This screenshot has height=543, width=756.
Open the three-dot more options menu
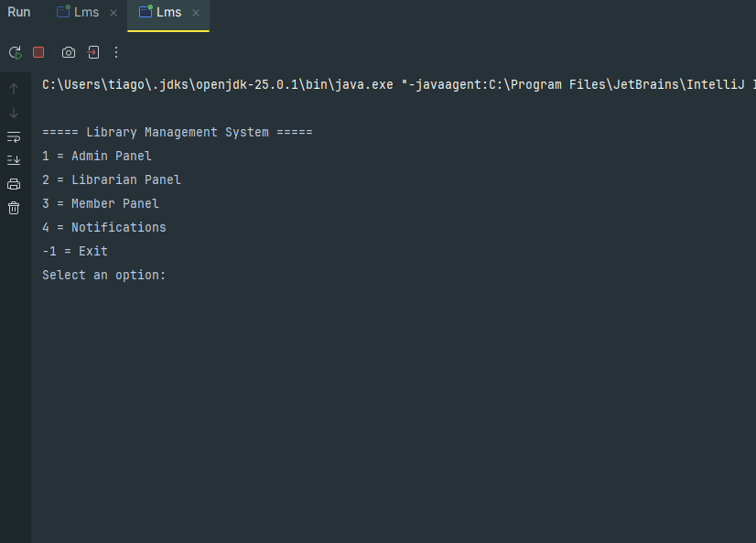pos(116,52)
